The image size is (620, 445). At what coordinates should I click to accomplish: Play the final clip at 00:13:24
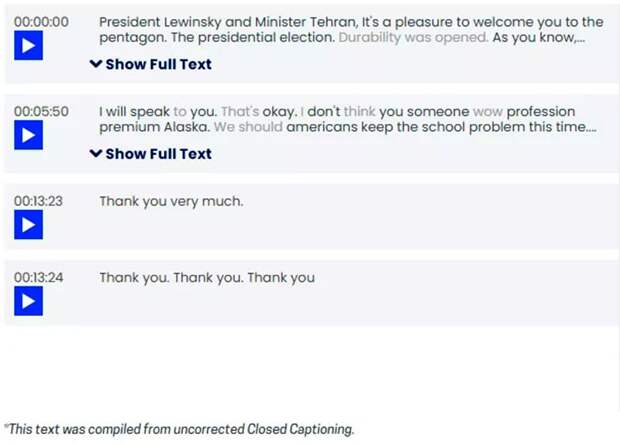(x=28, y=301)
